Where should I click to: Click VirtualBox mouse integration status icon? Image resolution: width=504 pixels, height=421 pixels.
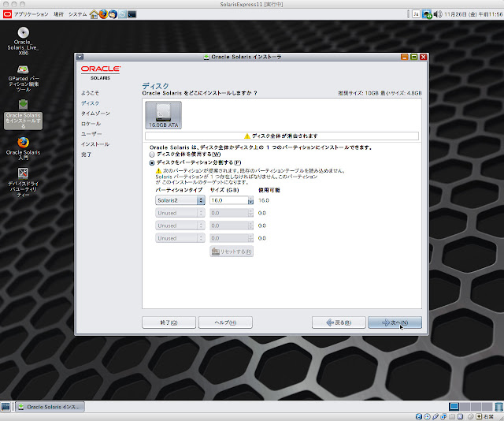pos(471,417)
